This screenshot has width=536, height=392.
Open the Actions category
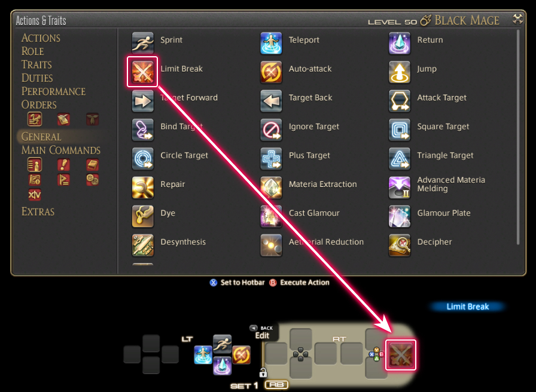pos(41,38)
